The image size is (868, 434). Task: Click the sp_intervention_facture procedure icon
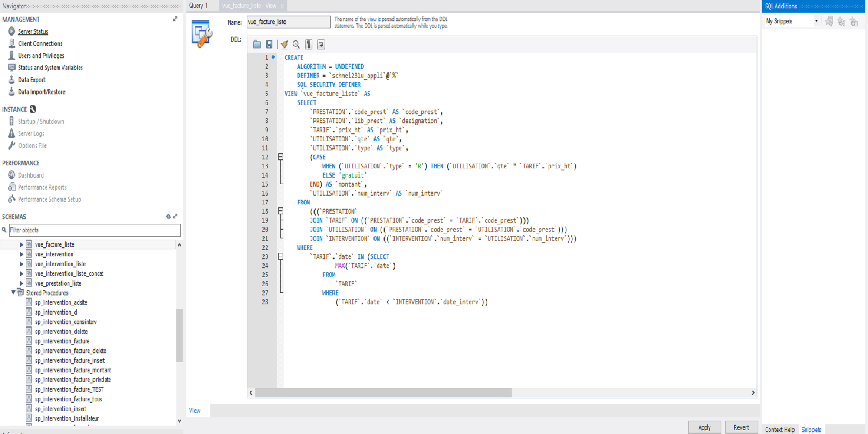pos(29,341)
